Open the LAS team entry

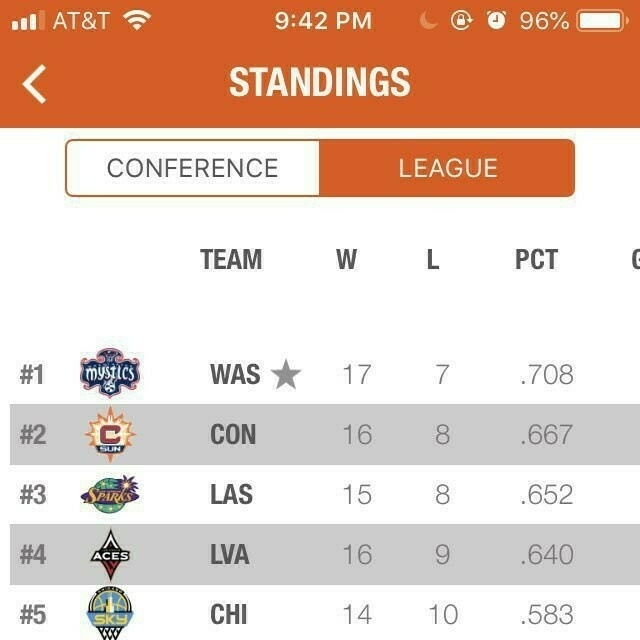tap(232, 494)
